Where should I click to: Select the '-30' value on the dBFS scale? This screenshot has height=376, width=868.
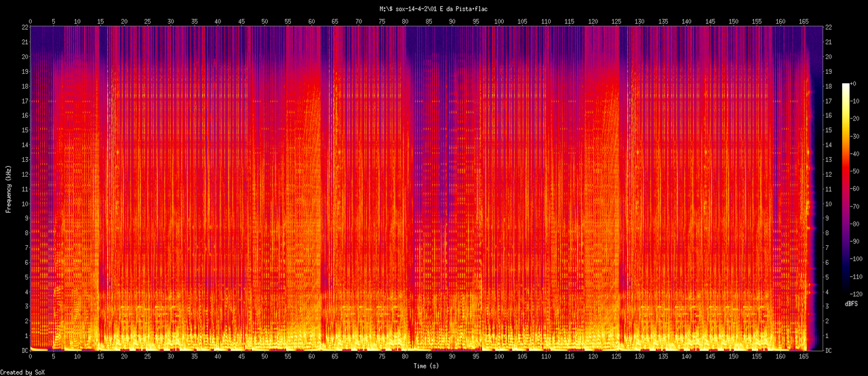click(x=855, y=136)
